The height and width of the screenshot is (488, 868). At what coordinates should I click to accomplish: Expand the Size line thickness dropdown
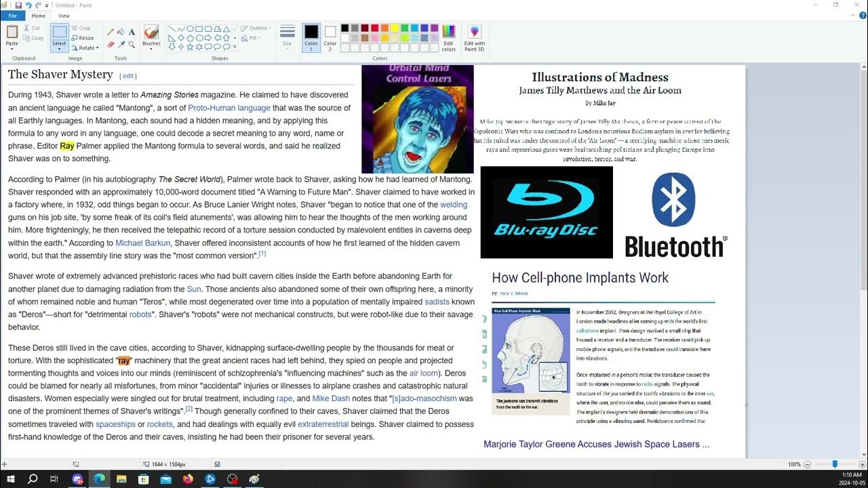[x=288, y=37]
